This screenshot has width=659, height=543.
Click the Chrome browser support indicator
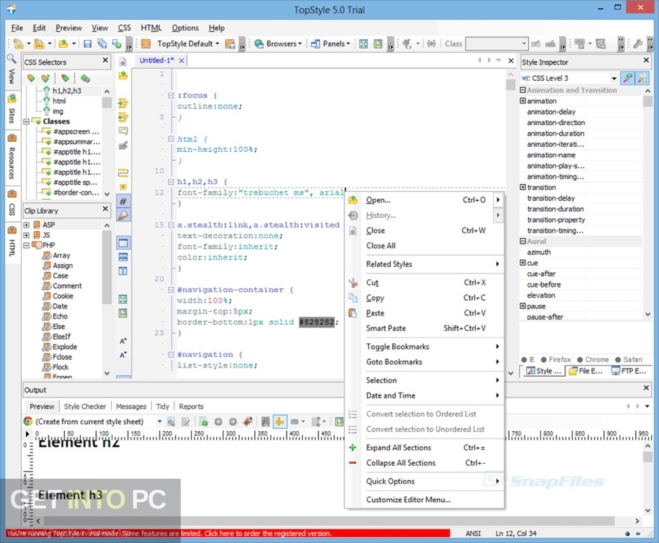click(593, 359)
